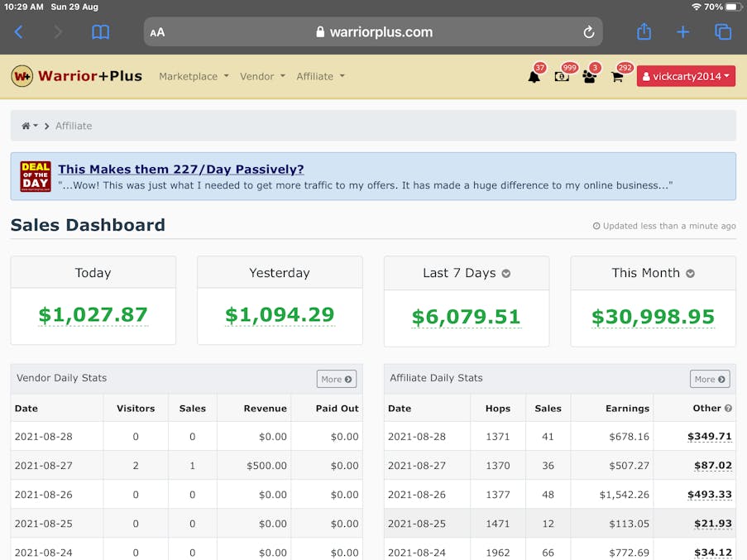
Task: Click the Affiliate breadcrumb link
Action: point(74,126)
